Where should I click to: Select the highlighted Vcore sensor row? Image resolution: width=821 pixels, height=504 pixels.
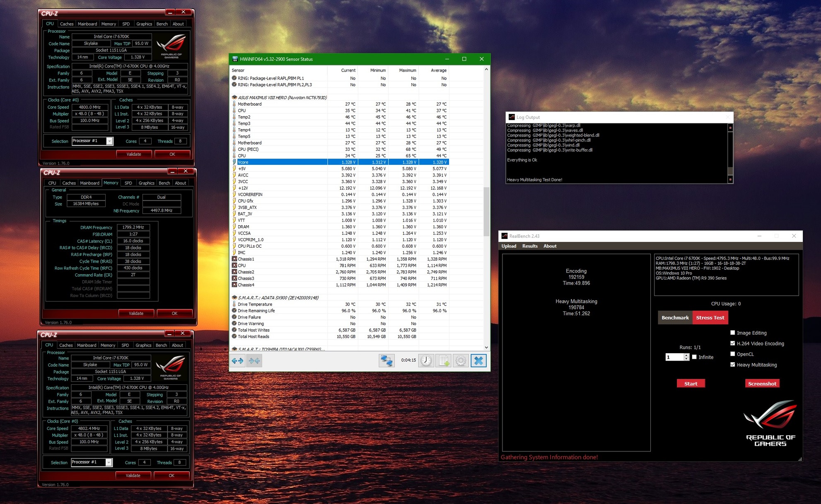[340, 162]
